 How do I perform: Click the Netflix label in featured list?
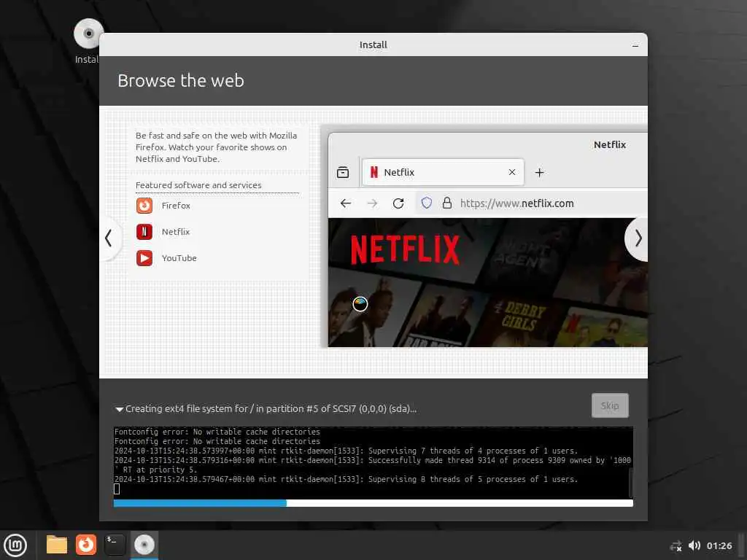tap(176, 232)
